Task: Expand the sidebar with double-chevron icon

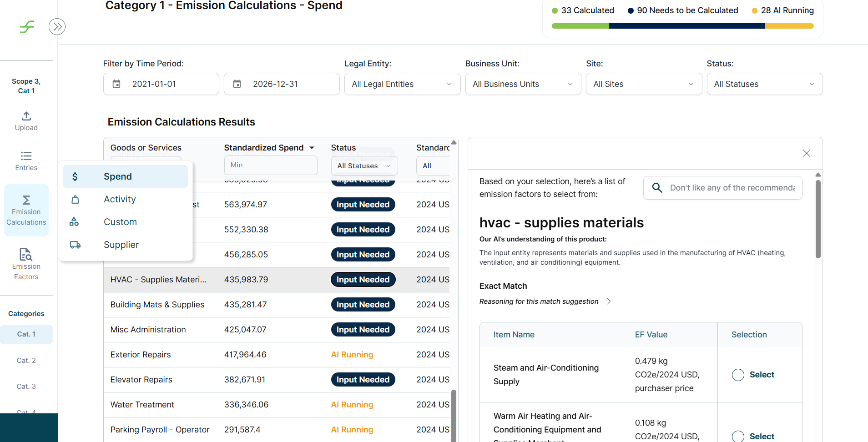Action: click(x=57, y=27)
